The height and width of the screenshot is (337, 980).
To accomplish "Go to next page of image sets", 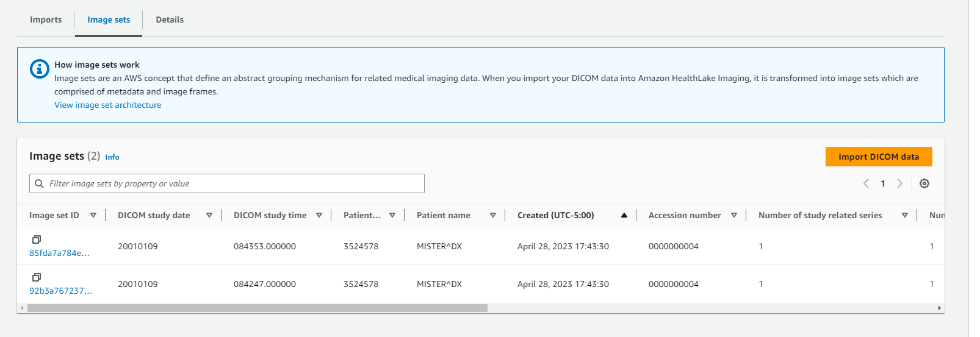I will (x=899, y=183).
